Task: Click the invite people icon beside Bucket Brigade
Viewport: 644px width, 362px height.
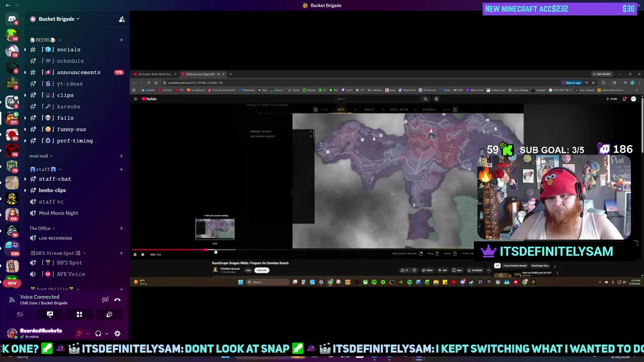Action: pos(122,19)
